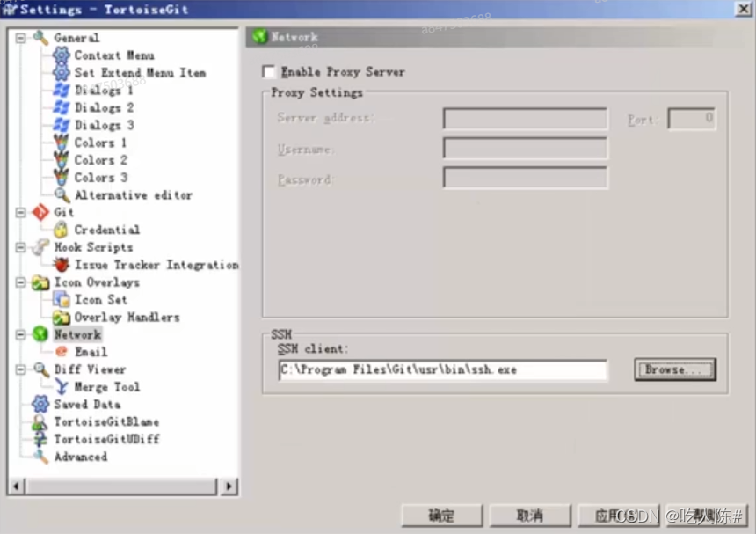Collapse the Hook Scripts tree node
Viewport: 756px width, 534px height.
[x=20, y=247]
